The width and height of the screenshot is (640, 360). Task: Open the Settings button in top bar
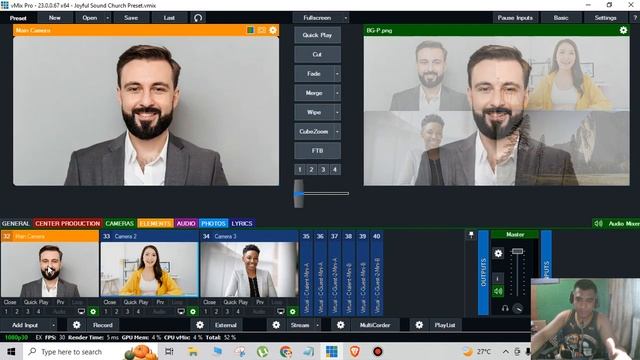click(x=605, y=18)
